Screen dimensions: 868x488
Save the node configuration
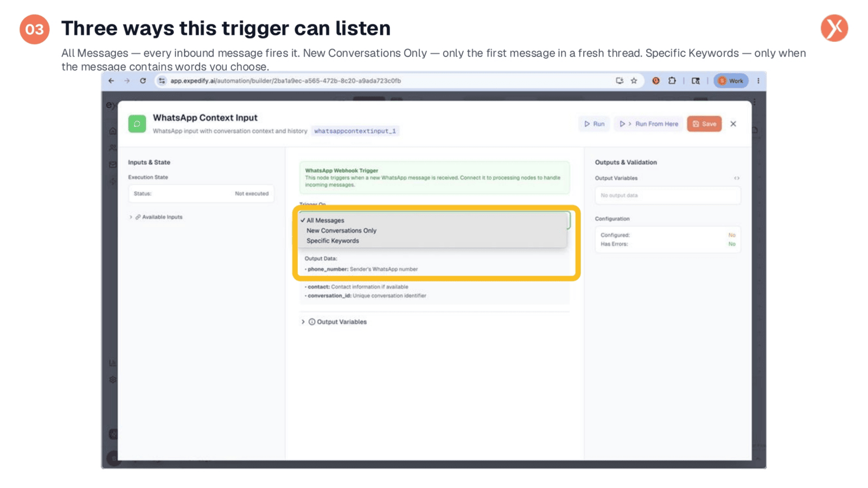(704, 124)
